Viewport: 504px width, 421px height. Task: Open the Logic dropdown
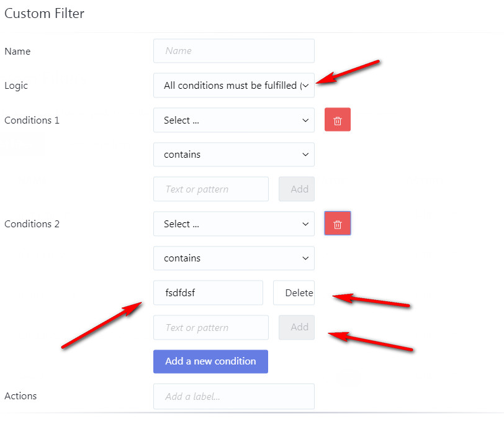point(233,85)
